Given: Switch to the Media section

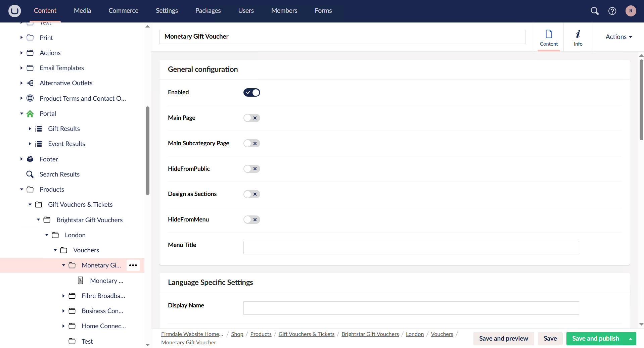Looking at the screenshot, I should click(x=82, y=10).
